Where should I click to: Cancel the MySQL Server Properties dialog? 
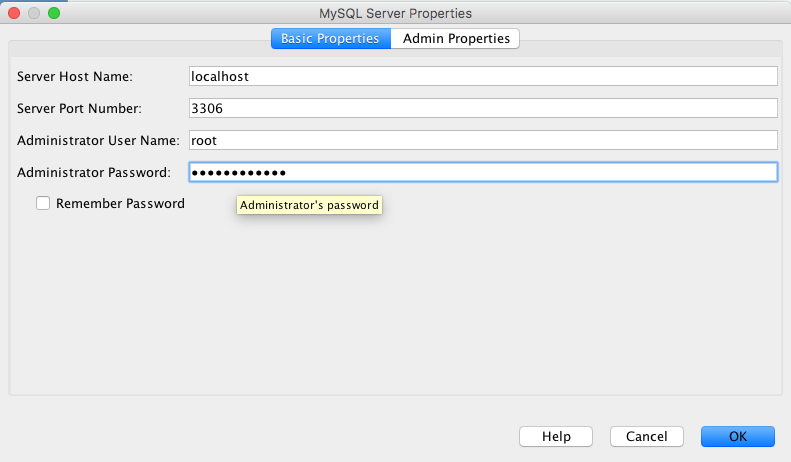(647, 436)
